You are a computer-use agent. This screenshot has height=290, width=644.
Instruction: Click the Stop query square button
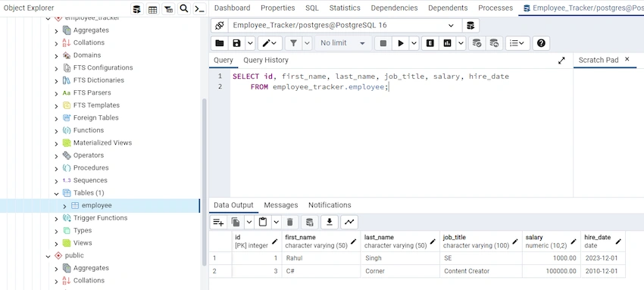[383, 43]
